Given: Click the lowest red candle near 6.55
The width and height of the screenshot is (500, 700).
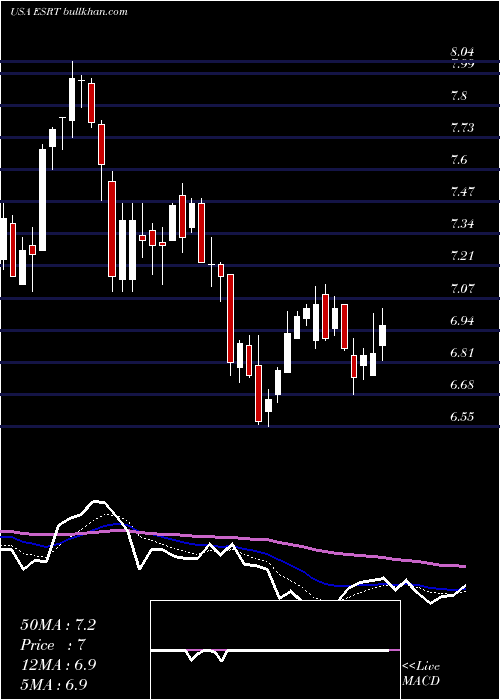Looking at the screenshot, I should pos(258,393).
